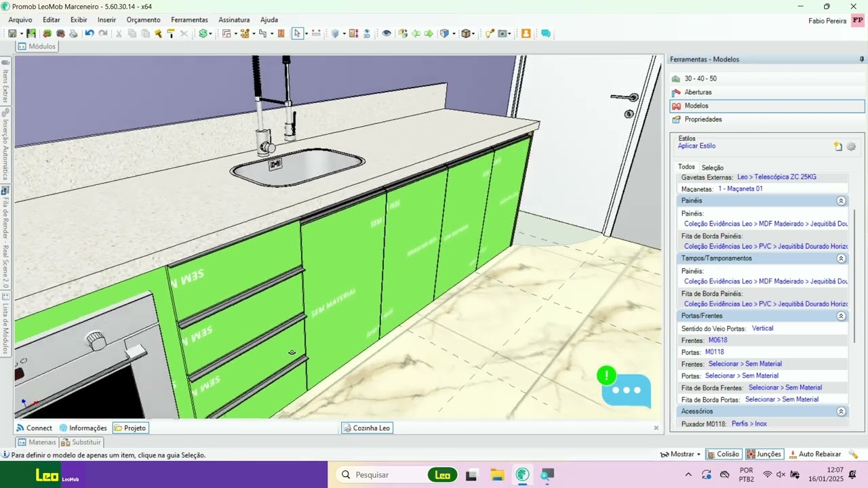Click the new style icon beside gear
This screenshot has width=868, height=488.
coord(838,146)
